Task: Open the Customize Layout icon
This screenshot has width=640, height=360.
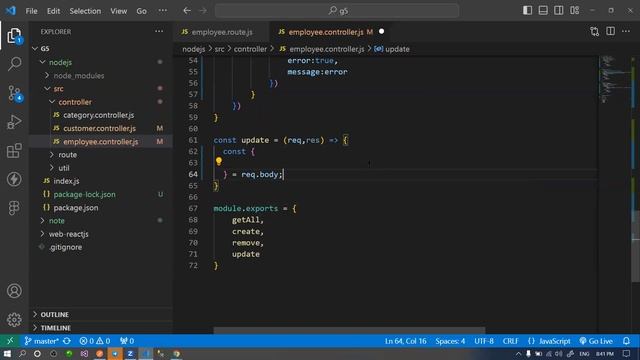Action: coord(575,11)
